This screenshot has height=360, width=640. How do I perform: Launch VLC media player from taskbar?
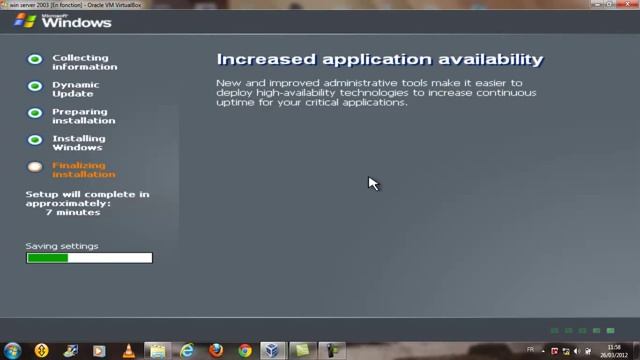(129, 351)
